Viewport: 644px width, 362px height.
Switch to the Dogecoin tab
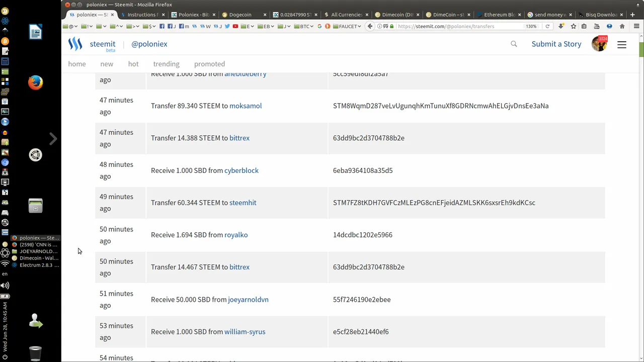point(244,15)
